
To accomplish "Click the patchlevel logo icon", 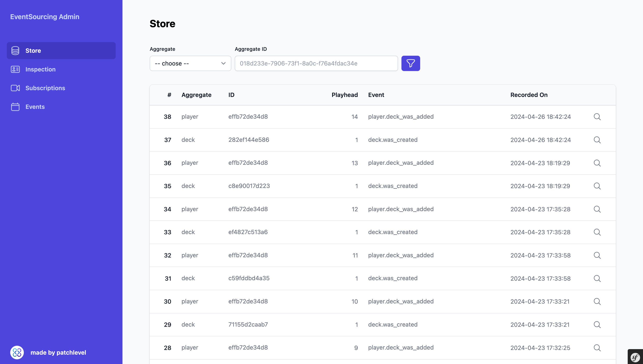I will 17,353.
